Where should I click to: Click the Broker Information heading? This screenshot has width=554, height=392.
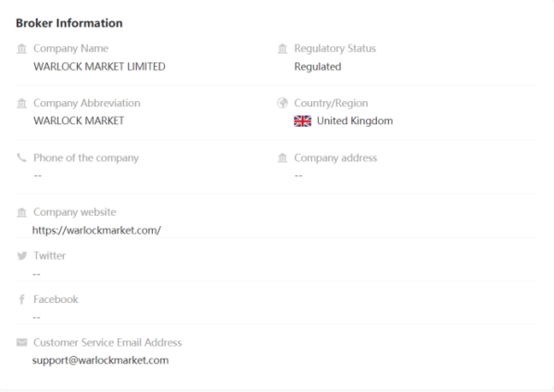click(69, 23)
